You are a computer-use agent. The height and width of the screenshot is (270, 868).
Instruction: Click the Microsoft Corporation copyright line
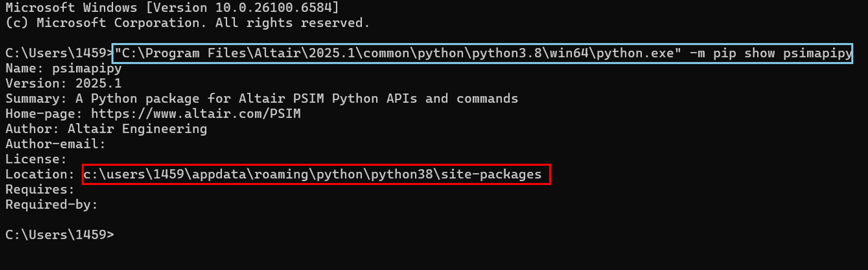[x=187, y=23]
